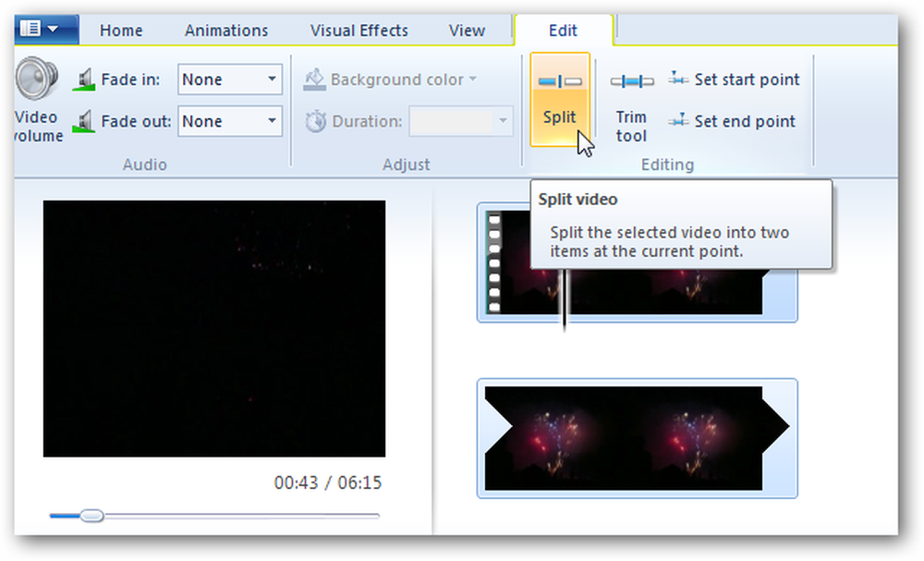
Task: Click the Duration stopwatch icon
Action: (316, 121)
